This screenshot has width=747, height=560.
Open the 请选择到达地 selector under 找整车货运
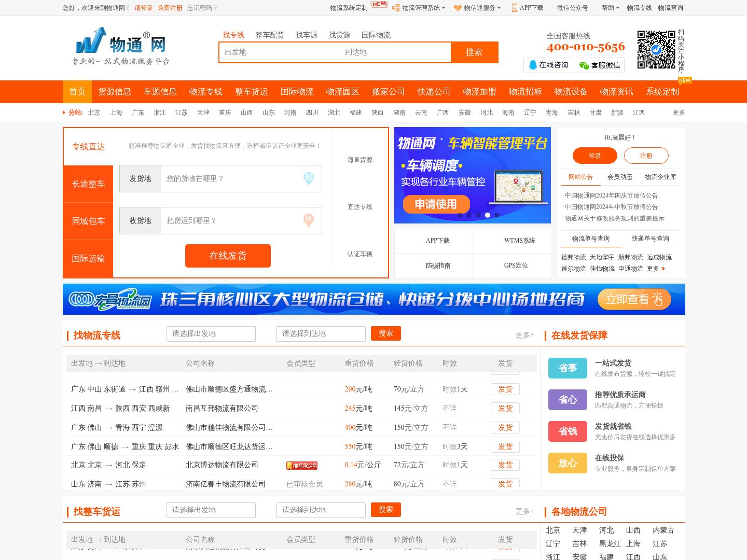pyautogui.click(x=321, y=510)
